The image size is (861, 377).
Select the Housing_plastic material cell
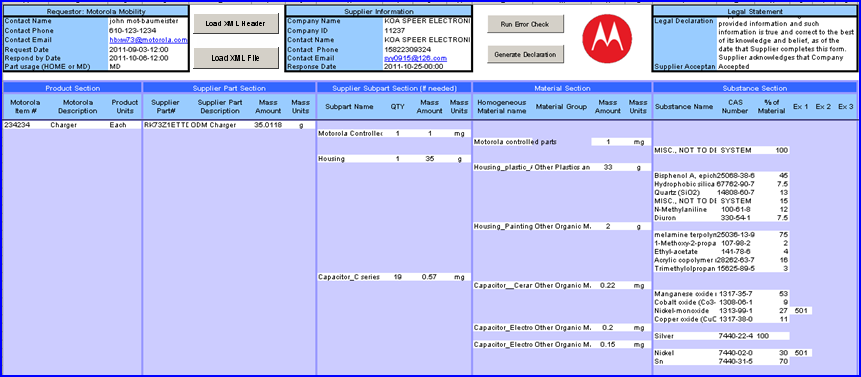coord(503,167)
